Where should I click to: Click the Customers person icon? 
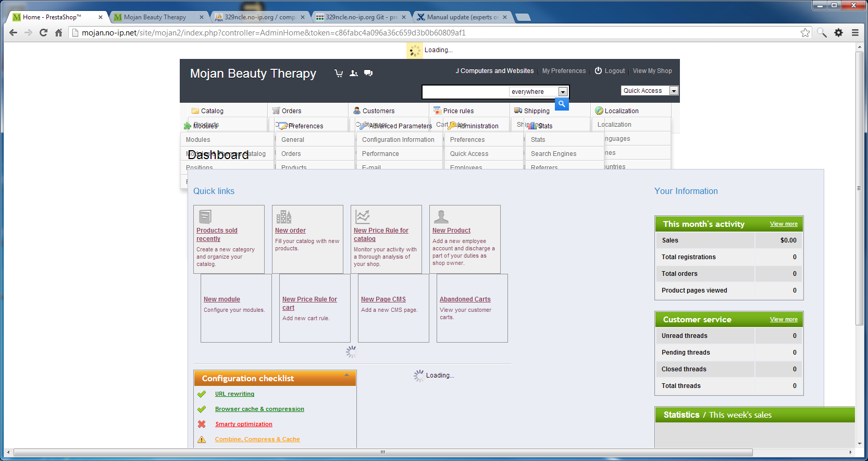coord(357,111)
